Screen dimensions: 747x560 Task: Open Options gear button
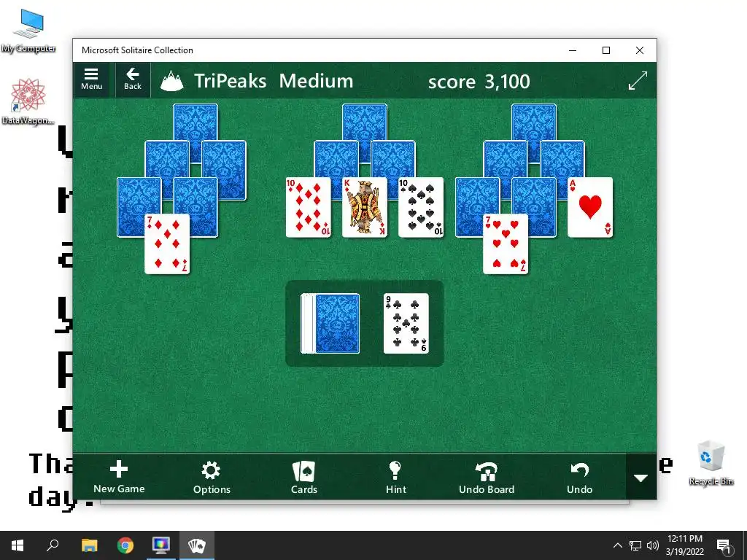pyautogui.click(x=212, y=477)
